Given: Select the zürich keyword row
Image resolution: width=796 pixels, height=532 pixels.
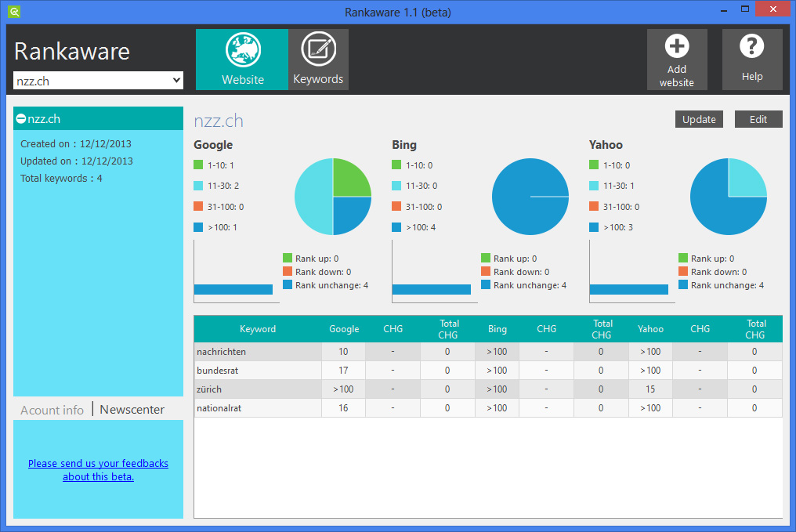Looking at the screenshot, I should [x=488, y=389].
